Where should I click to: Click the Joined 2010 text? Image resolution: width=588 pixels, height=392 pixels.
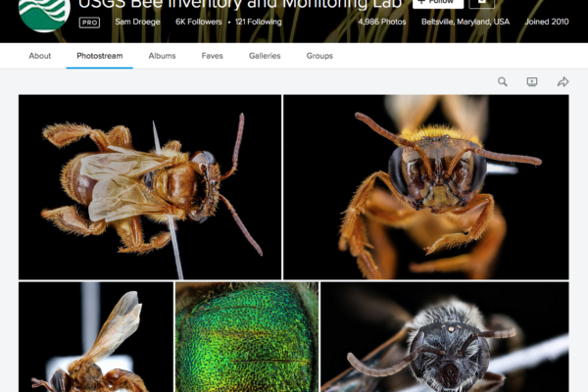point(547,22)
